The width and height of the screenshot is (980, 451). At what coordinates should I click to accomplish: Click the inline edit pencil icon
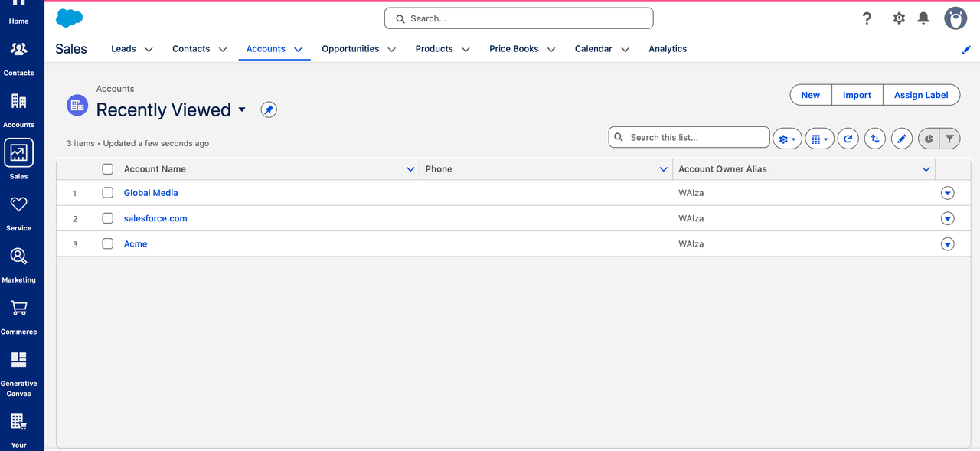coord(902,139)
